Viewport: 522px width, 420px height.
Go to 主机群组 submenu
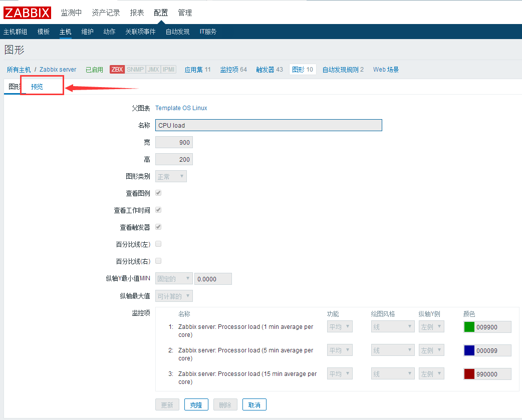coord(16,32)
